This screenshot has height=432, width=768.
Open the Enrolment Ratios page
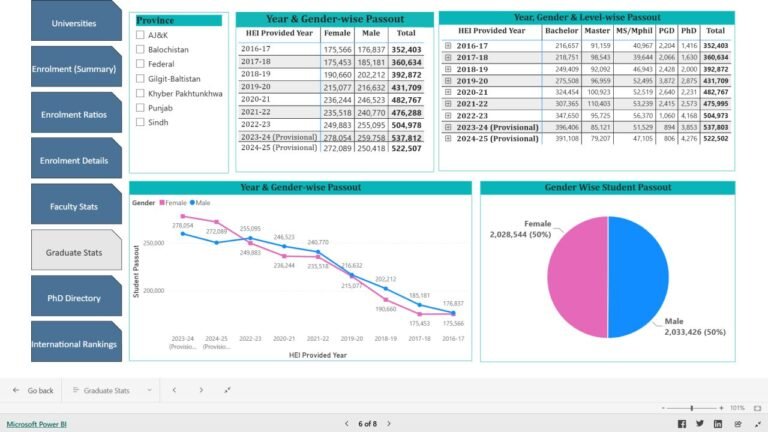pos(76,113)
